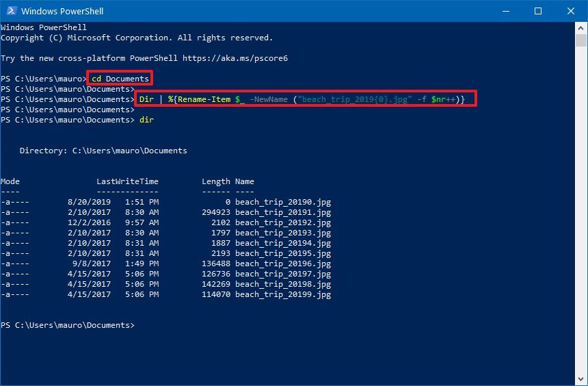The width and height of the screenshot is (588, 386).
Task: Click file name beach_trip_20192.jpg
Action: [283, 222]
